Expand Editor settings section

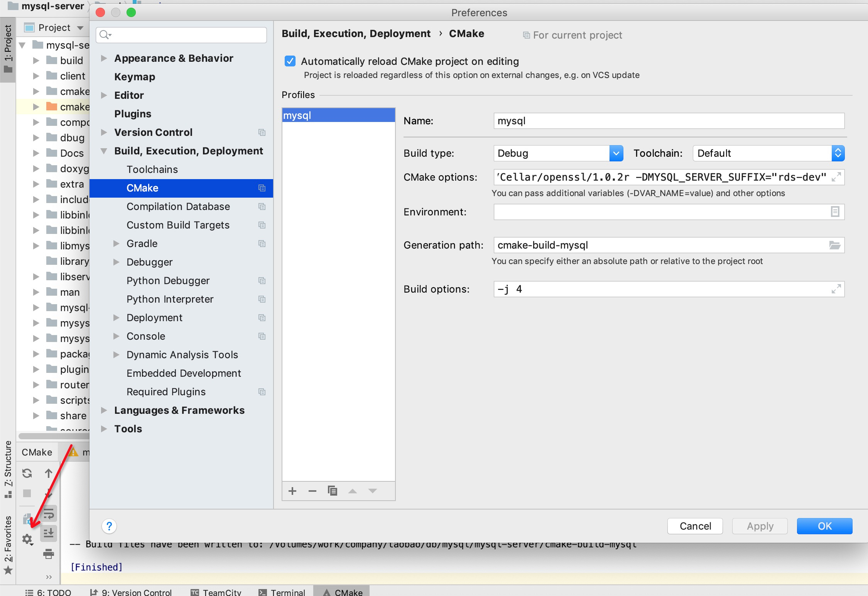103,95
